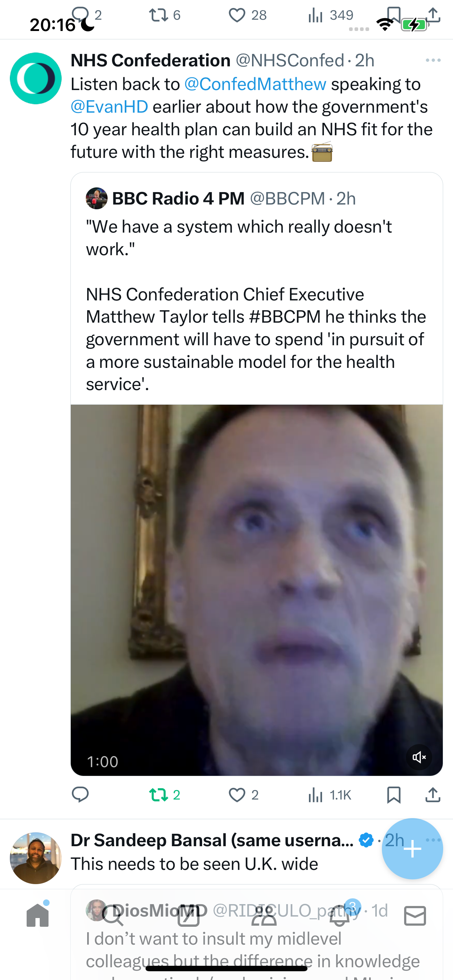This screenshot has width=453, height=980.
Task: Open @ConfedMatthew mention link
Action: click(x=255, y=84)
